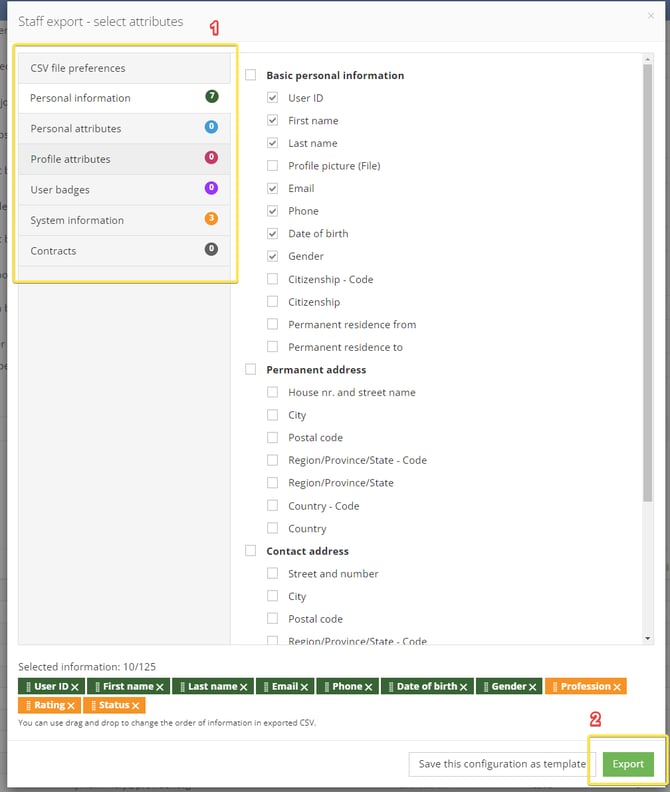Click the green Export button
670x792 pixels.
[x=628, y=764]
